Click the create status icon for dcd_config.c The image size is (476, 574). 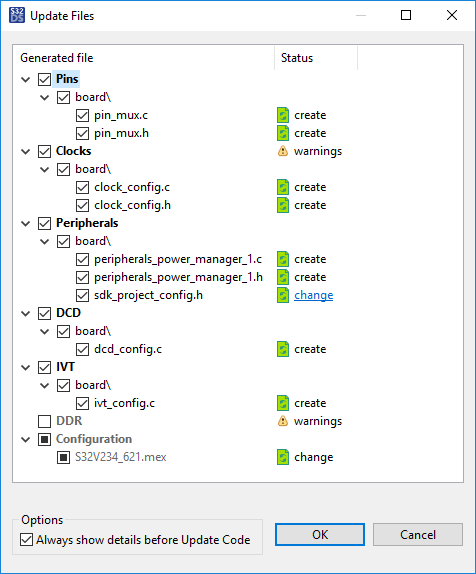[x=283, y=349]
